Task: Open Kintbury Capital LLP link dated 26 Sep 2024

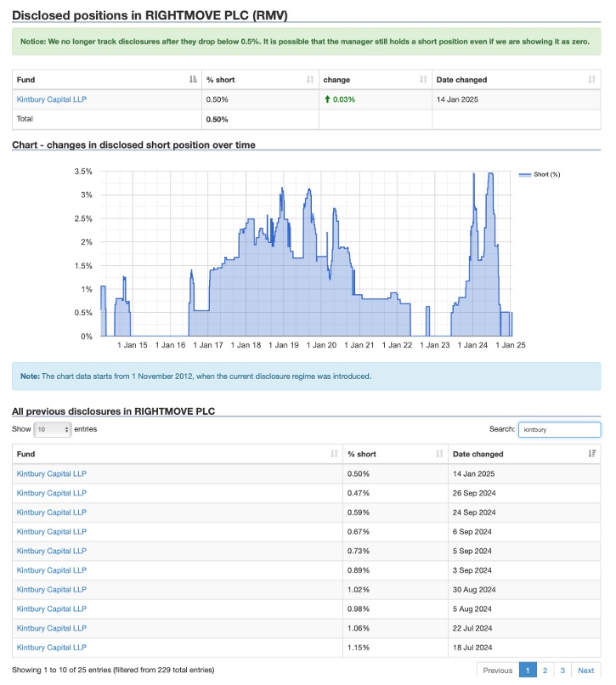Action: 52,493
